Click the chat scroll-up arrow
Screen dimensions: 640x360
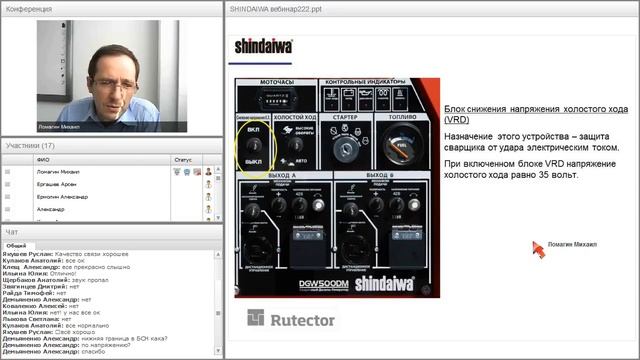218,254
